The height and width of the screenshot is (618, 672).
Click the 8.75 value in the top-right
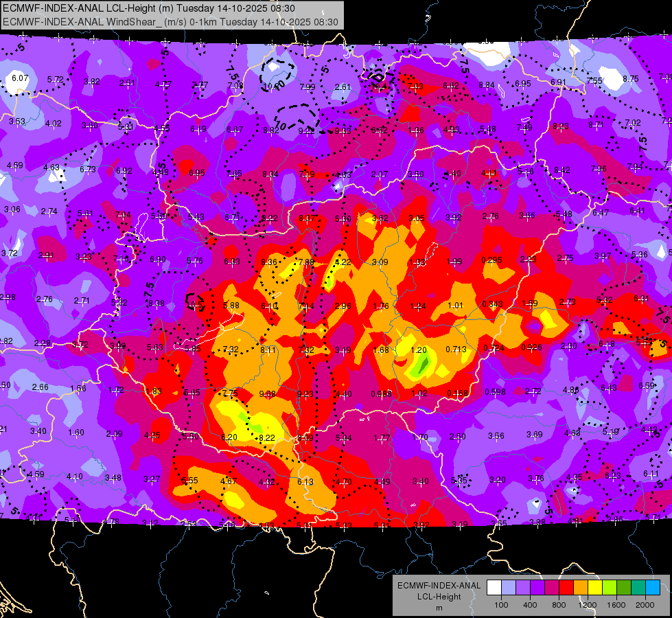[x=630, y=79]
